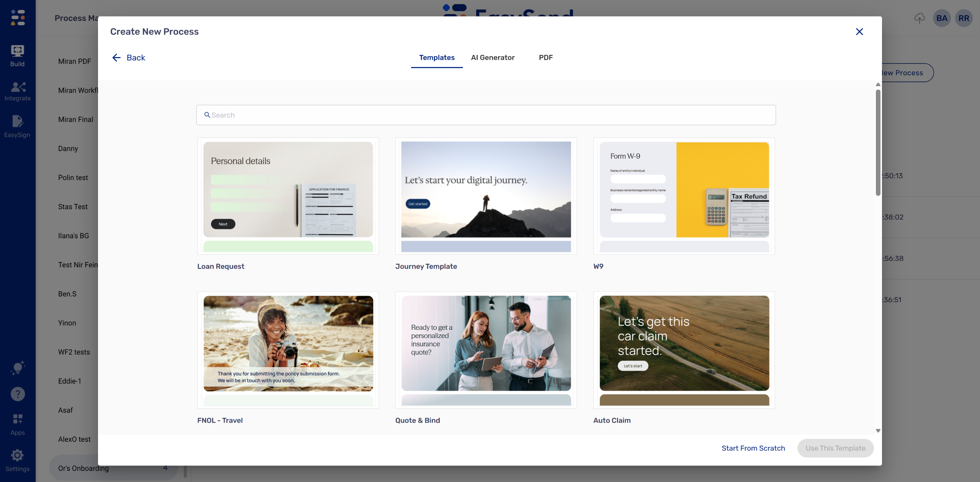The width and height of the screenshot is (980, 482).
Task: Open the help question mark icon
Action: (18, 394)
